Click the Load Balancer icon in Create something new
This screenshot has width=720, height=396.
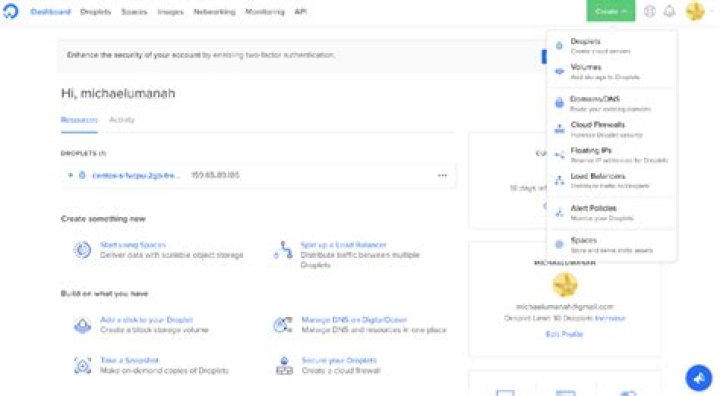[283, 250]
